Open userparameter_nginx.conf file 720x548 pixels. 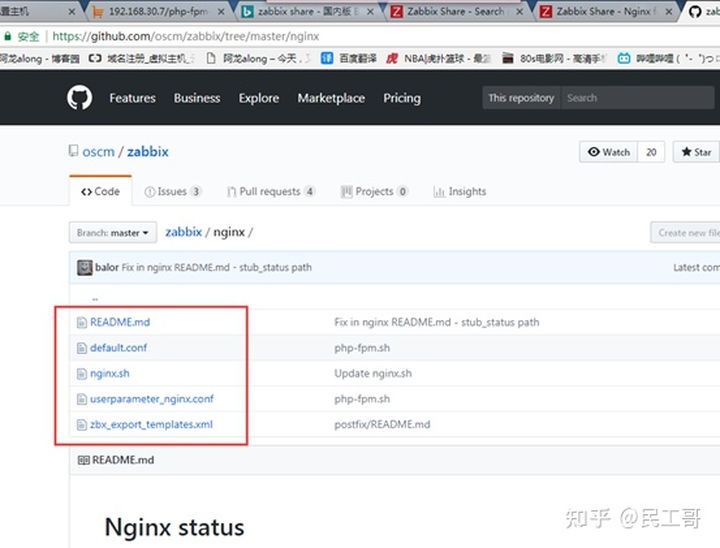coord(152,399)
